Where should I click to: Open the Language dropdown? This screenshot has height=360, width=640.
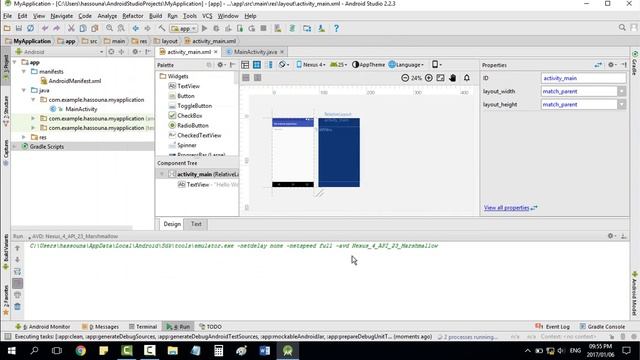[x=406, y=65]
